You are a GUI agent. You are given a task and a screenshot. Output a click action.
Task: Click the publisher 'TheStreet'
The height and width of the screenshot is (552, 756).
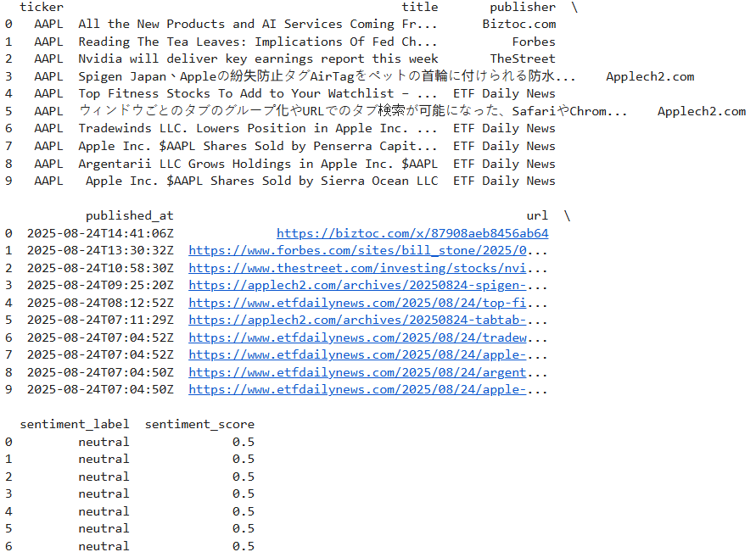(523, 59)
